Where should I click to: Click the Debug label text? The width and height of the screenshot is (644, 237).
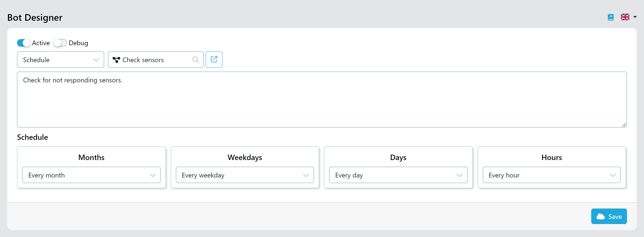(x=78, y=43)
